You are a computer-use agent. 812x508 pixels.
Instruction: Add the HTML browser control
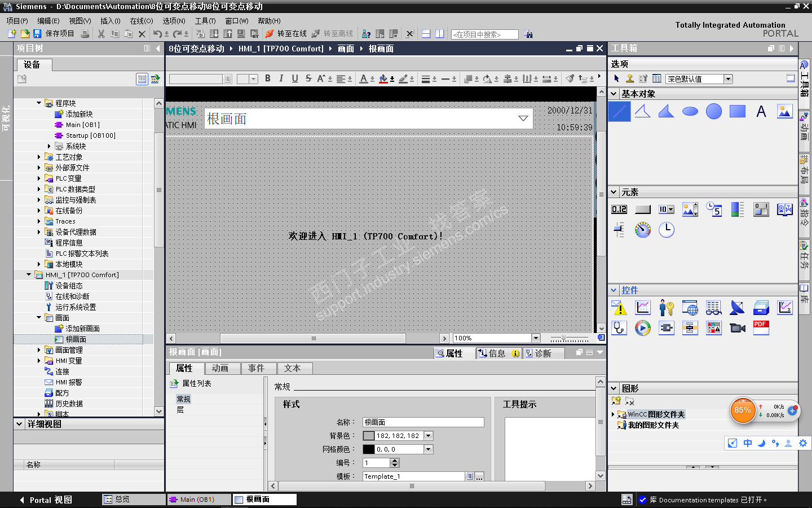[690, 308]
